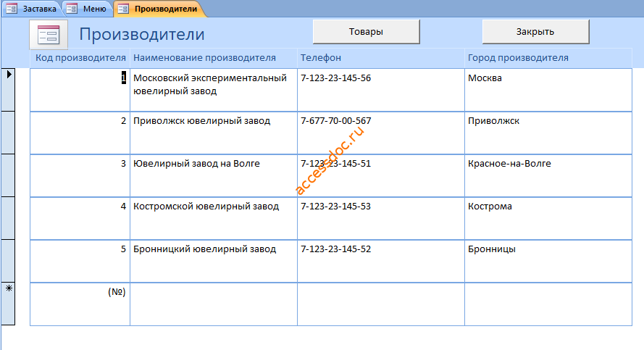Click the Производители form title
This screenshot has width=644, height=350.
(142, 35)
